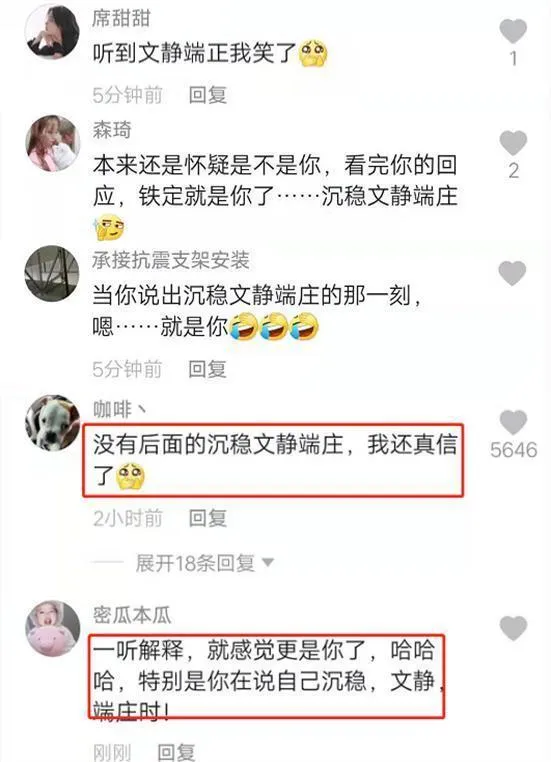Open username 承接抗震支架安装

[171, 260]
